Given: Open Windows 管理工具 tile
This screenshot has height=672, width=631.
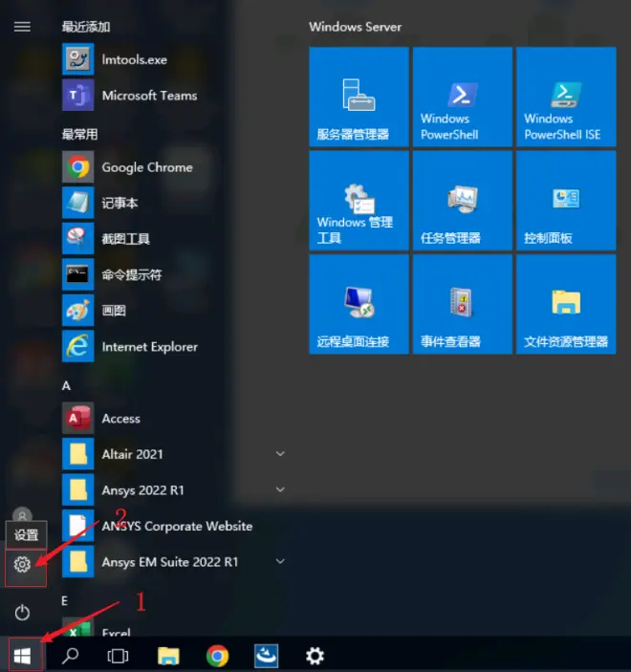Looking at the screenshot, I should (359, 201).
